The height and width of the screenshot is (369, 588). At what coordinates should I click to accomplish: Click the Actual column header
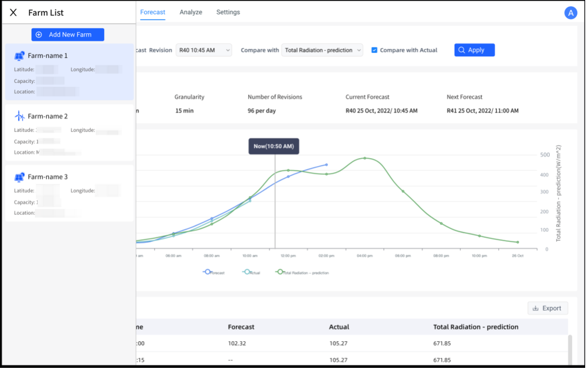point(339,327)
